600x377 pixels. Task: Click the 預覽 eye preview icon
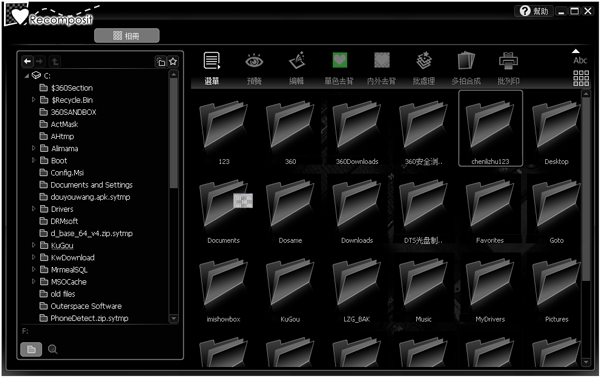pyautogui.click(x=254, y=61)
